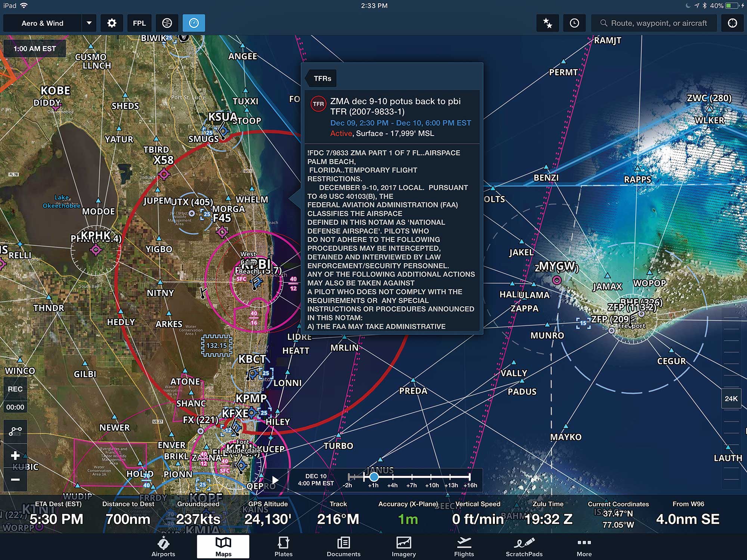Select the Maps tab

(223, 547)
